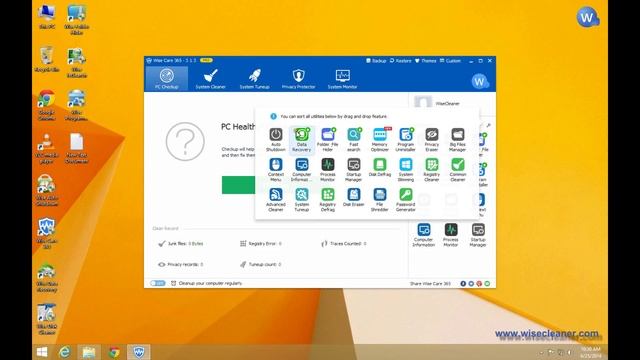This screenshot has height=360, width=640.
Task: Click the 'Privacy records: 0' record
Action: pyautogui.click(x=180, y=264)
